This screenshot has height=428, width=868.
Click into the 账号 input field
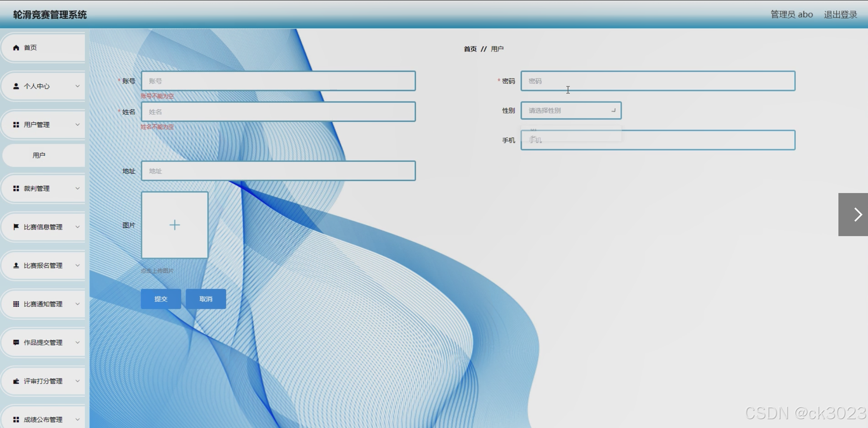click(x=278, y=81)
